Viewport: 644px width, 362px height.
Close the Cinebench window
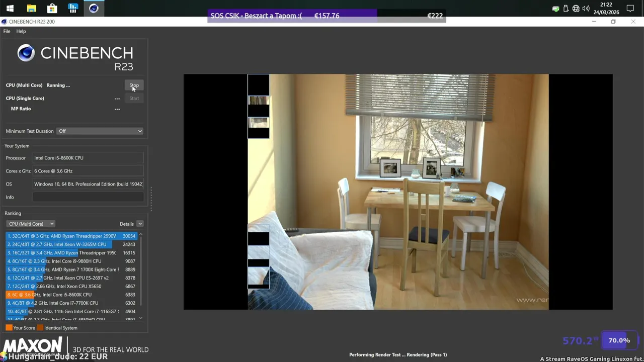[x=633, y=22]
